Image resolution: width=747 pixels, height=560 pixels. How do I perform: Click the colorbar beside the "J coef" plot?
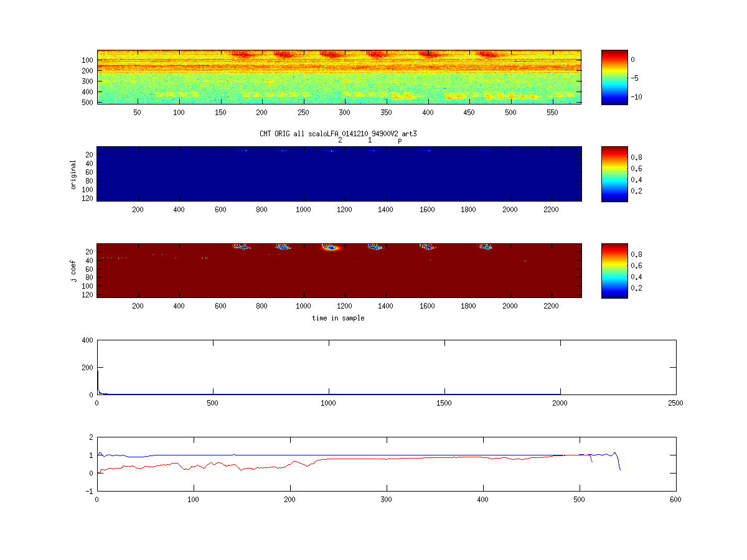[614, 271]
